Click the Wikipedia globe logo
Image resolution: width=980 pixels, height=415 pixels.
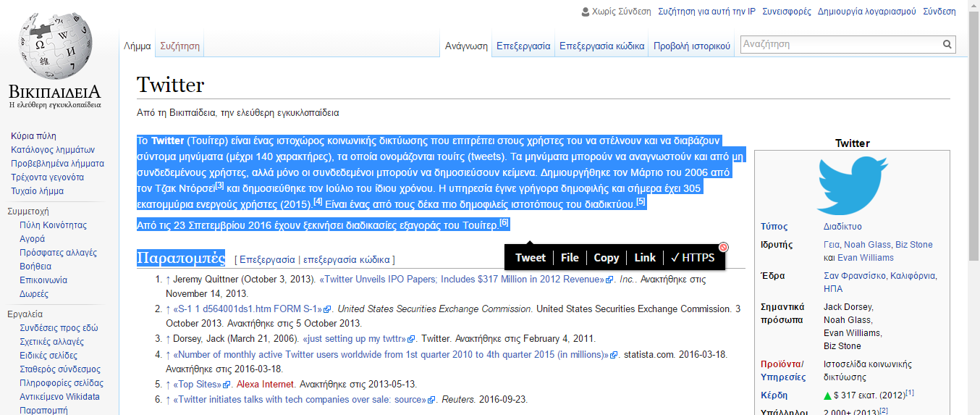55,46
